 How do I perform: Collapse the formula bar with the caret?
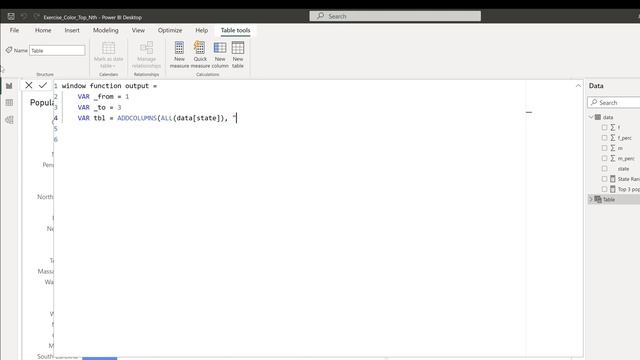click(x=578, y=86)
